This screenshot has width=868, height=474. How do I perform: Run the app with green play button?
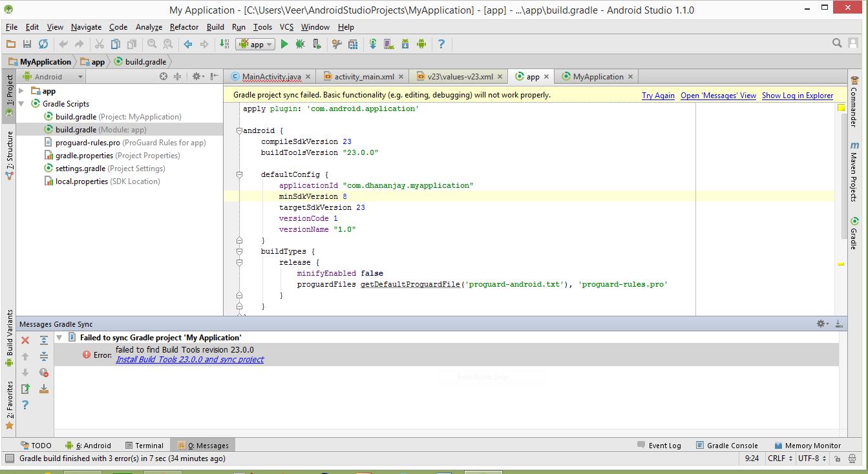pos(284,44)
